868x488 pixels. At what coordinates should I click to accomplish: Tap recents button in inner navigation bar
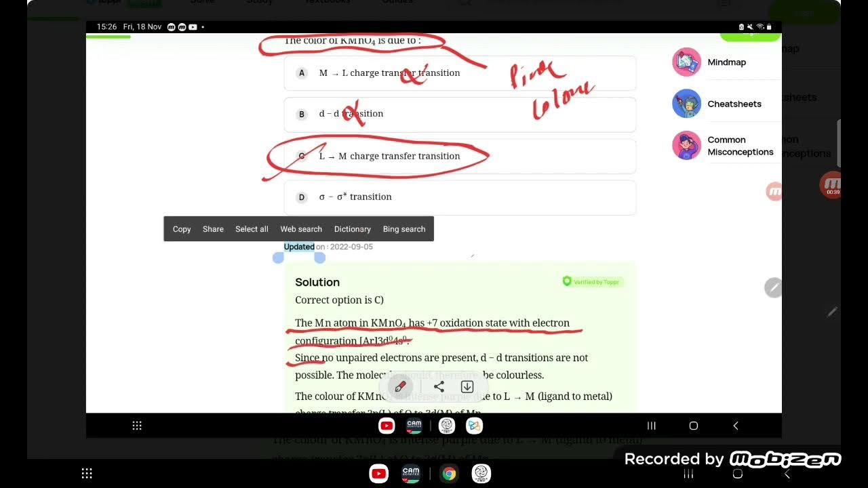[652, 426]
